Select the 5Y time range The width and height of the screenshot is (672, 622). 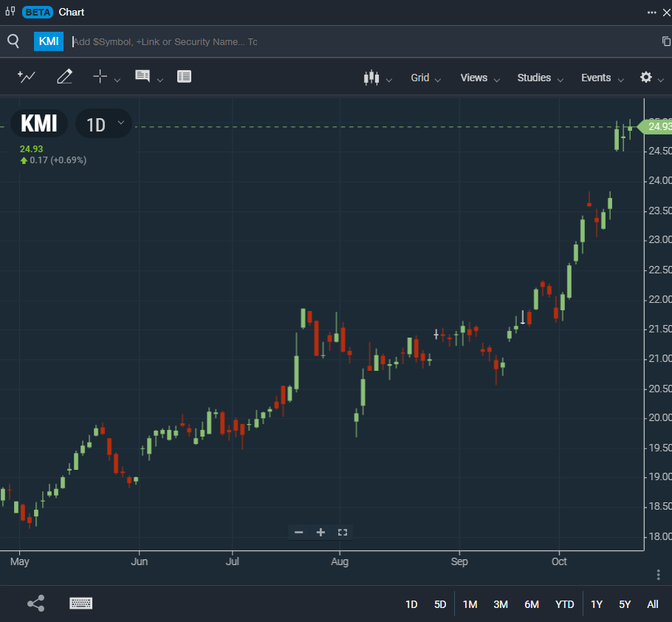pyautogui.click(x=625, y=604)
